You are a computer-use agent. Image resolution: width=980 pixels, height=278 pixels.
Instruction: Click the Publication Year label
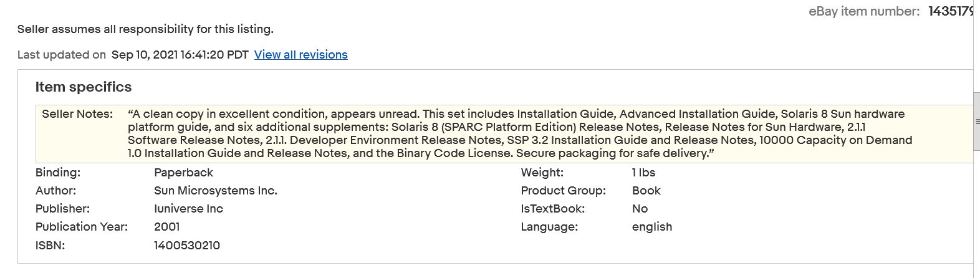click(x=82, y=227)
